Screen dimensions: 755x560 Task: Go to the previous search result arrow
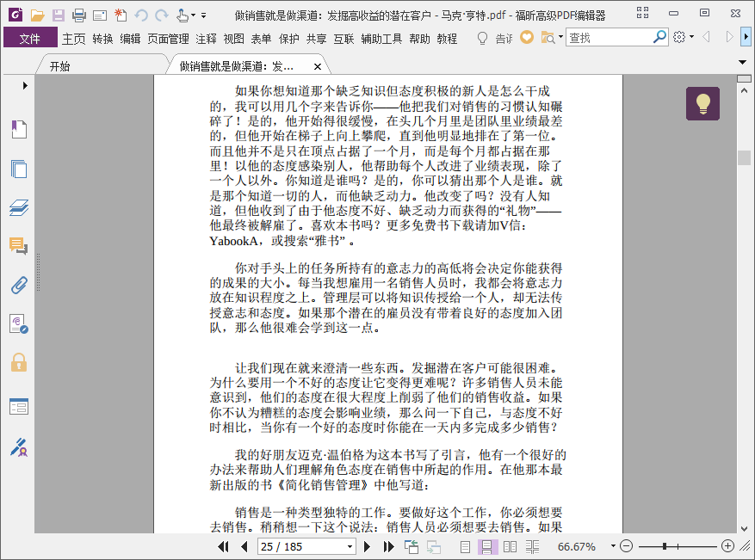tap(706, 37)
